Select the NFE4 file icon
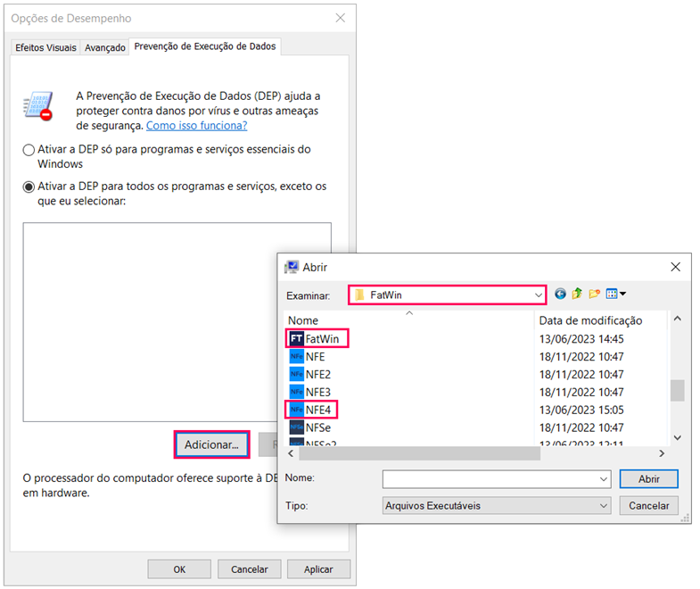 pos(297,411)
